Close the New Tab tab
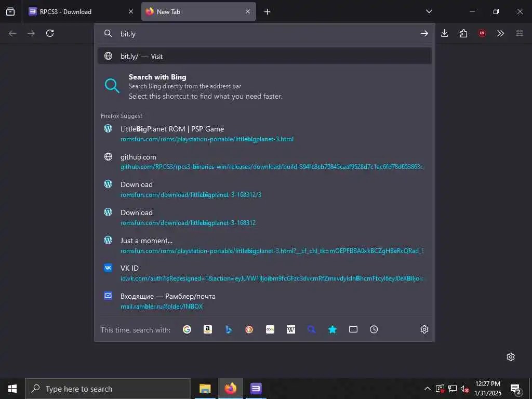The width and height of the screenshot is (532, 399). (248, 11)
